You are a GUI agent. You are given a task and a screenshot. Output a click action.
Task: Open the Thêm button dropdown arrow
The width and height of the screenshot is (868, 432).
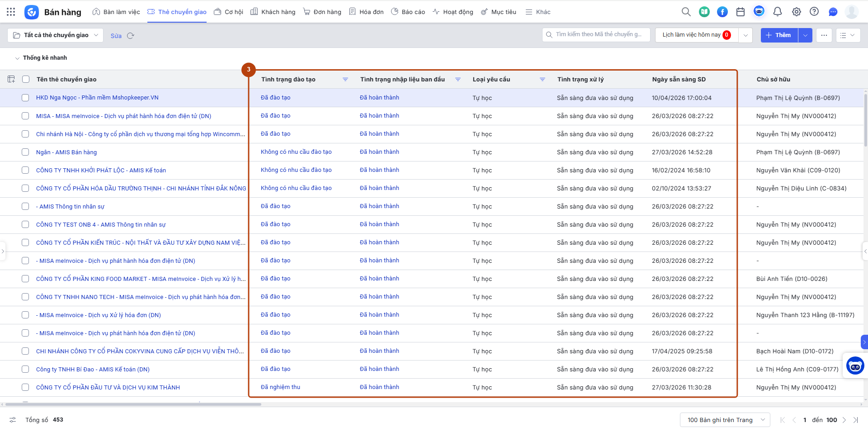pos(805,35)
